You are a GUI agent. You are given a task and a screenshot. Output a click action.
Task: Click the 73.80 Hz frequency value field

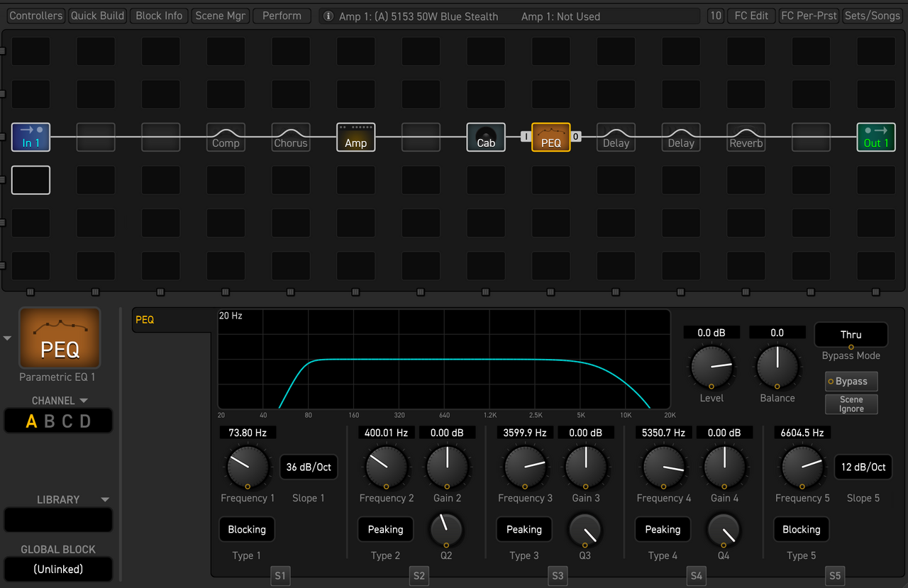pos(248,432)
